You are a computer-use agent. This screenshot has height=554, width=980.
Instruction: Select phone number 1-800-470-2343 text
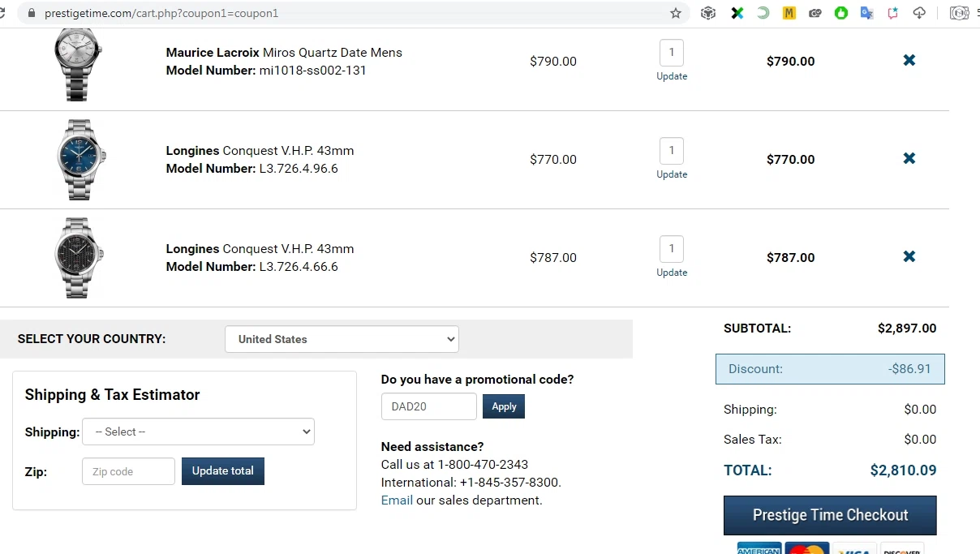point(483,465)
